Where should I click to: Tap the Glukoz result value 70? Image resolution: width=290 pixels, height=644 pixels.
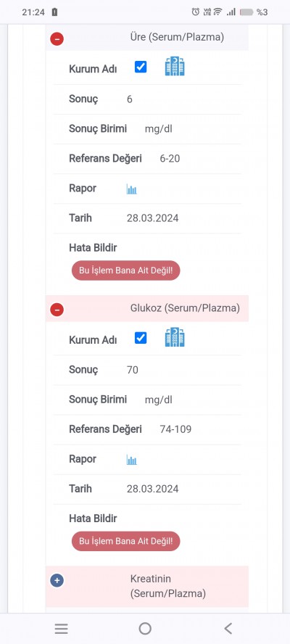[132, 370]
